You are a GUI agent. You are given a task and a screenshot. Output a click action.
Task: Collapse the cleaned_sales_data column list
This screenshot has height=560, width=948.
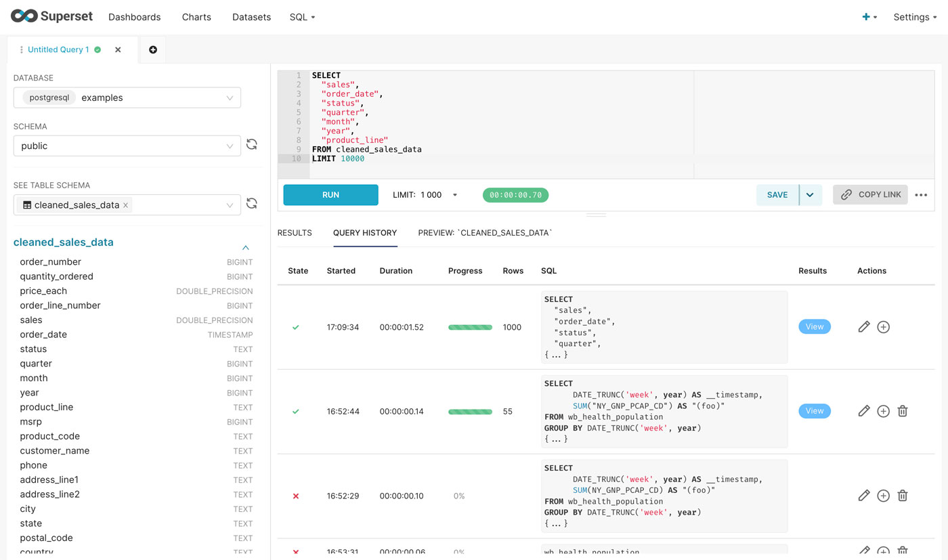[246, 247]
